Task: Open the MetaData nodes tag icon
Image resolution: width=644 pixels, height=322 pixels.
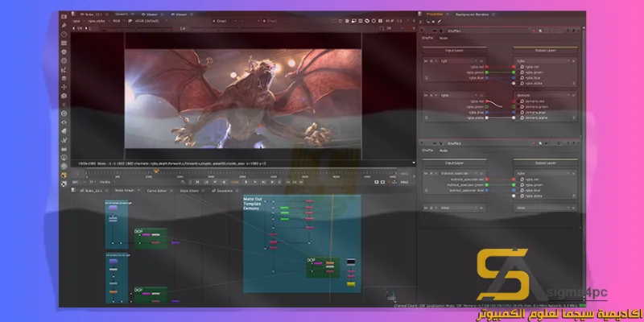Action: [64, 131]
